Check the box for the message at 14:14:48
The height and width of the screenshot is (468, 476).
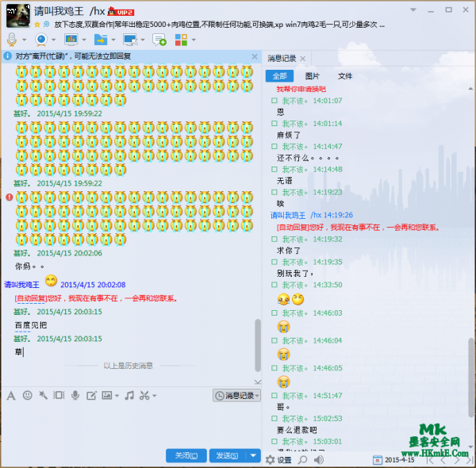(274, 169)
